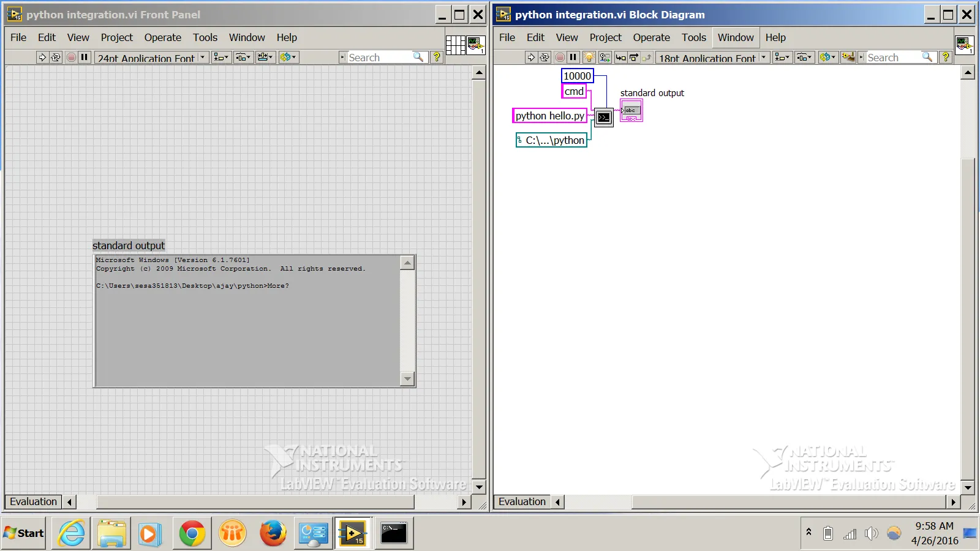Show Context Help from Front Panel toolbar
This screenshot has height=551, width=980.
(x=437, y=57)
